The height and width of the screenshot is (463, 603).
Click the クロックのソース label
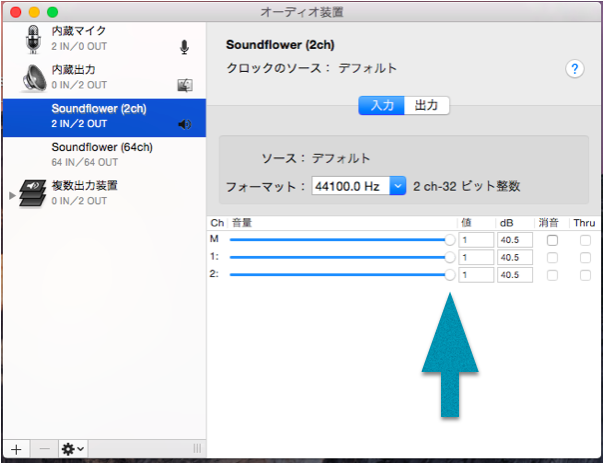(x=278, y=68)
